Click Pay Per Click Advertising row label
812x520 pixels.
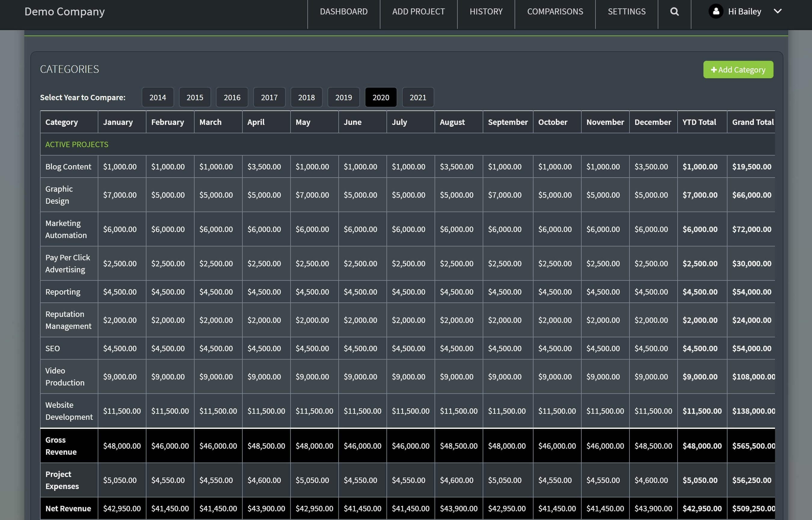[x=67, y=263]
